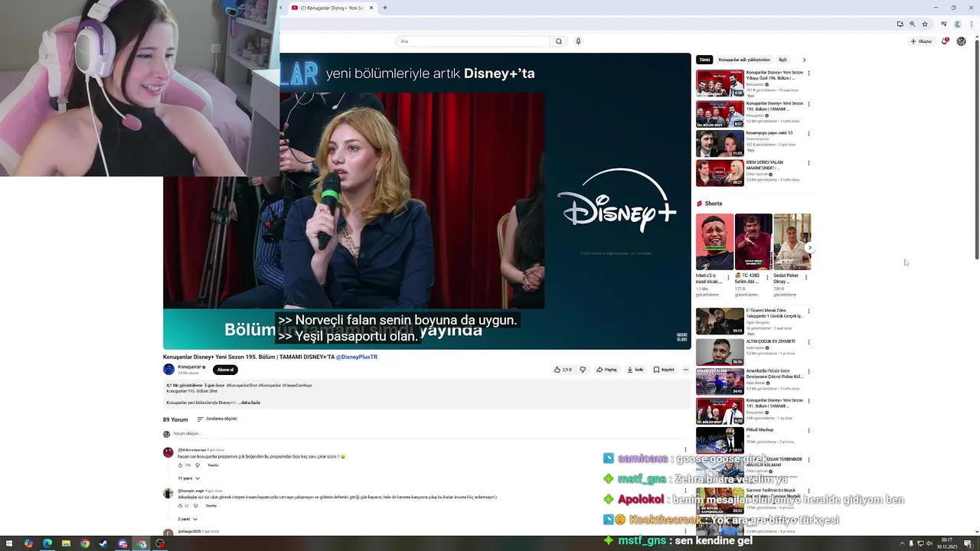Activate voice search microphone icon

(578, 41)
